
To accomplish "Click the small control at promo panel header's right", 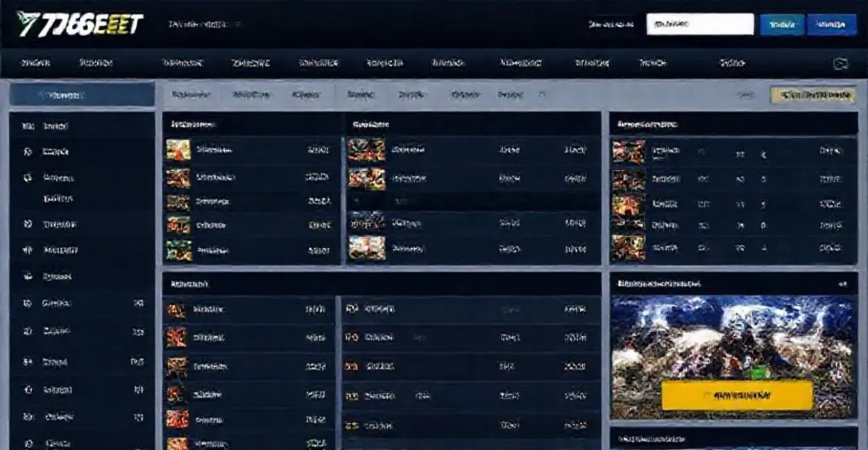I will (x=842, y=284).
